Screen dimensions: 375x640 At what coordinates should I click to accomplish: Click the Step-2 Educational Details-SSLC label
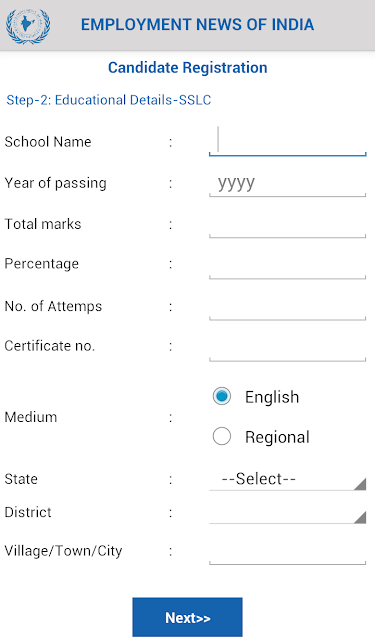(x=109, y=100)
